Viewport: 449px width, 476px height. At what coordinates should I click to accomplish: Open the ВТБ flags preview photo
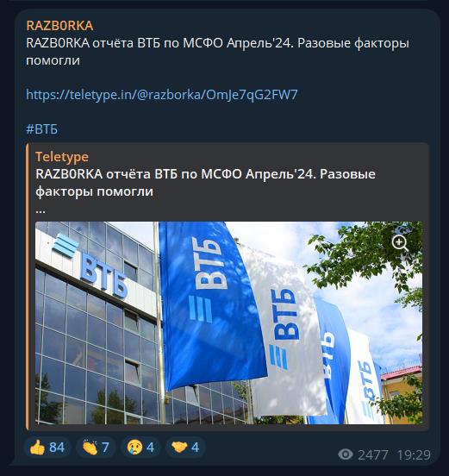(x=228, y=323)
